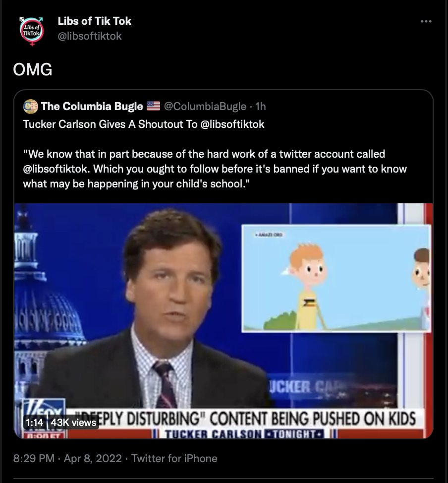The image size is (448, 483).
Task: Click the US flag emoji beside Columbia Bugle
Action: click(153, 106)
